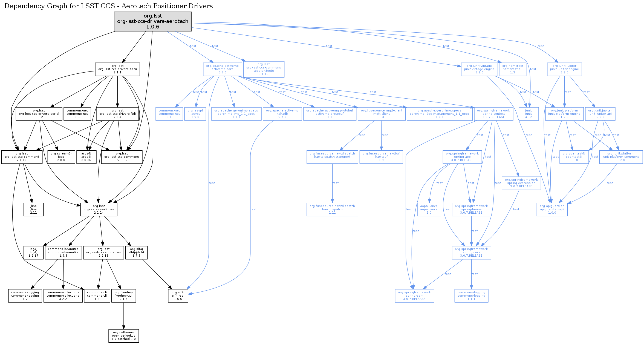Click the org-lsst-ccs-drivers-serial 1.1.2 node

[39, 114]
